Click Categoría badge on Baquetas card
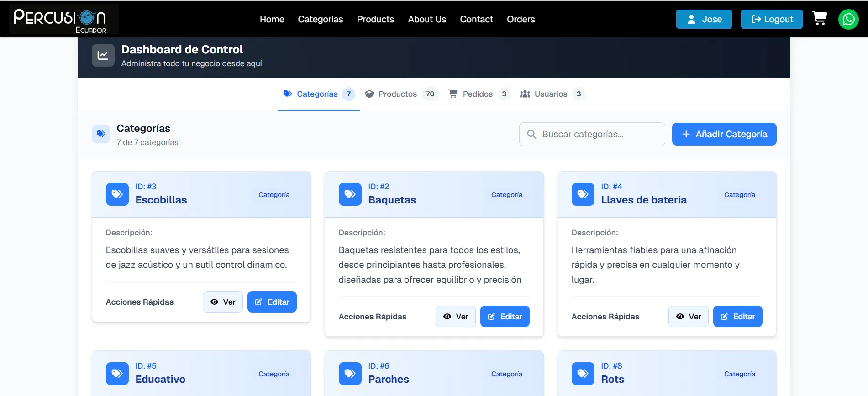 507,195
